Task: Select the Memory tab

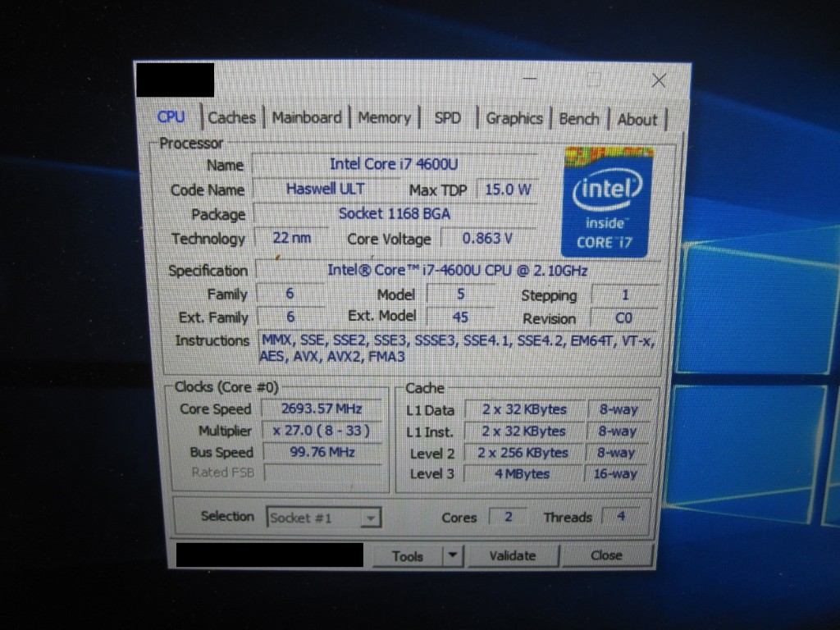Action: pos(384,117)
